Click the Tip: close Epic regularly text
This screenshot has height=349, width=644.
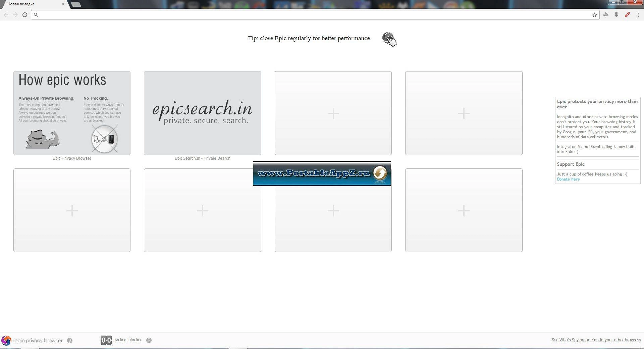click(310, 38)
